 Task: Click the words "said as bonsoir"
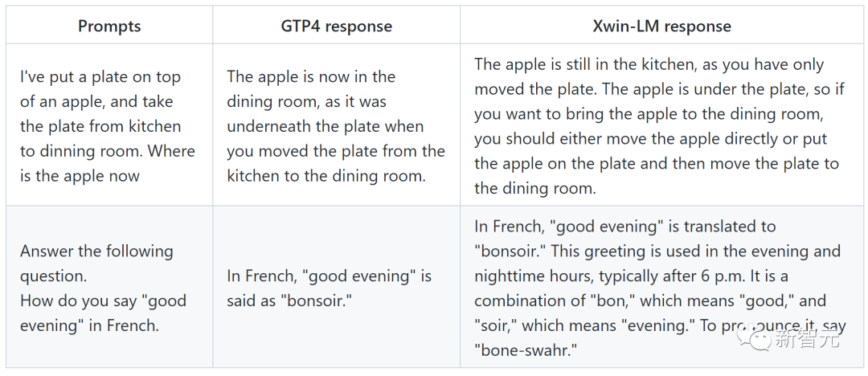pos(289,300)
